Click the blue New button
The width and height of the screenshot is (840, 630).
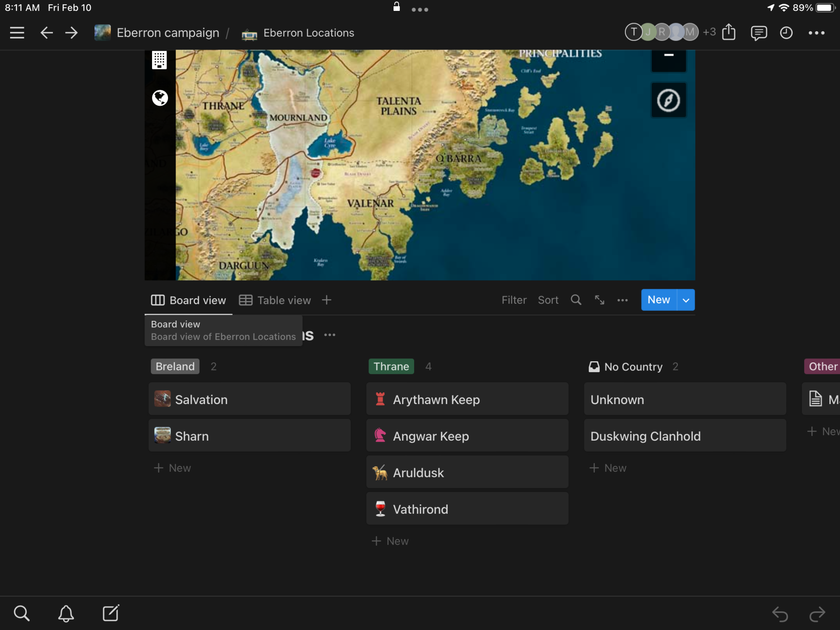point(659,300)
